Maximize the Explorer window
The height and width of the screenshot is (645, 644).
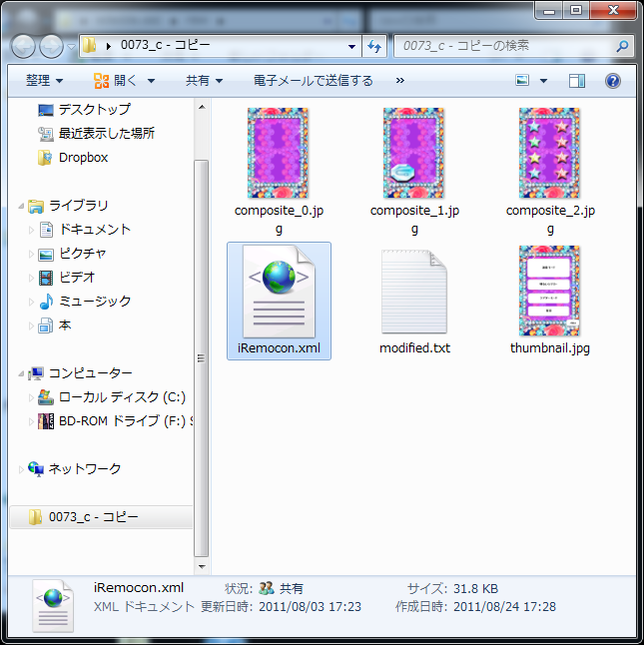[x=576, y=11]
